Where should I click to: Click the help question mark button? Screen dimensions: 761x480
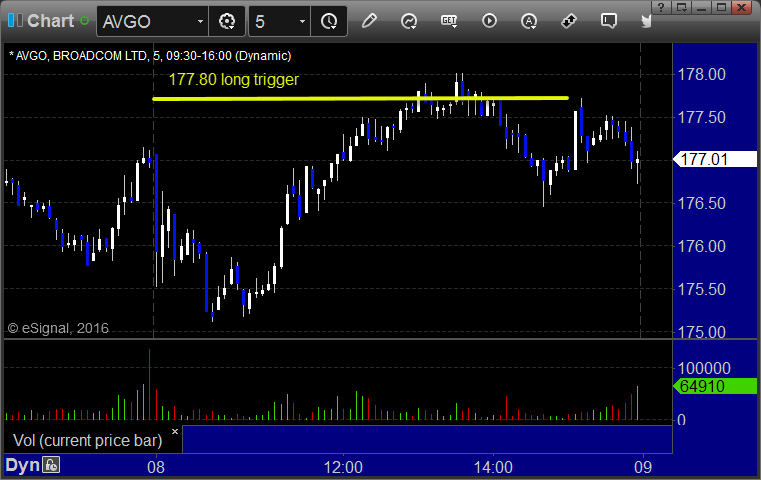tap(661, 7)
